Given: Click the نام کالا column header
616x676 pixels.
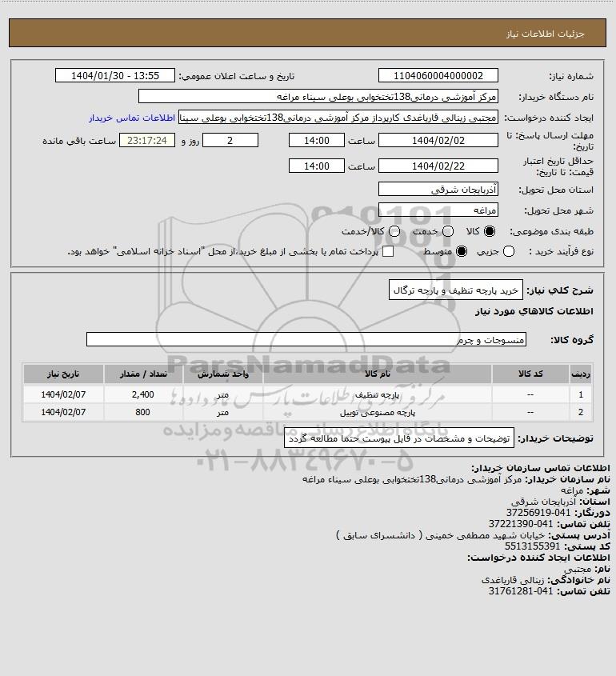Looking at the screenshot, I should coord(378,374).
